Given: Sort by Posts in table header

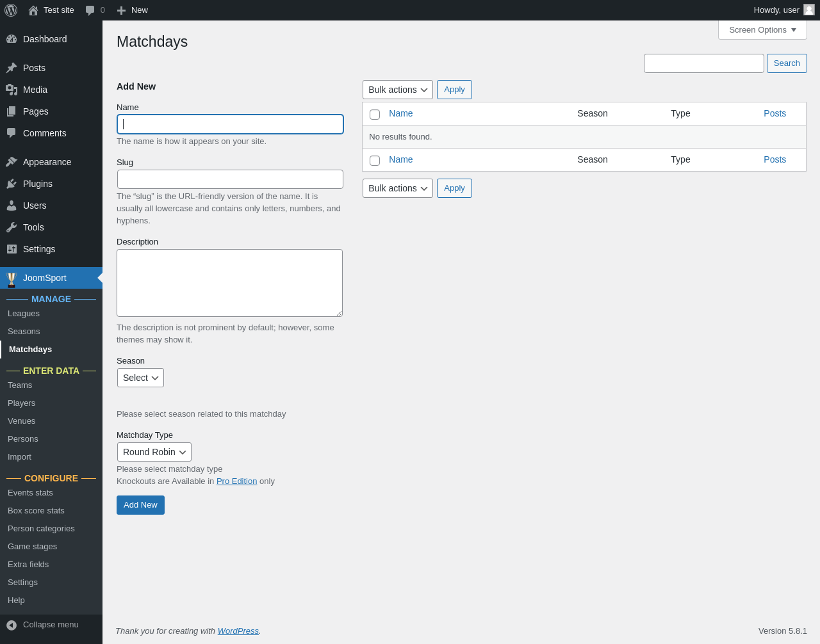Looking at the screenshot, I should [x=775, y=113].
